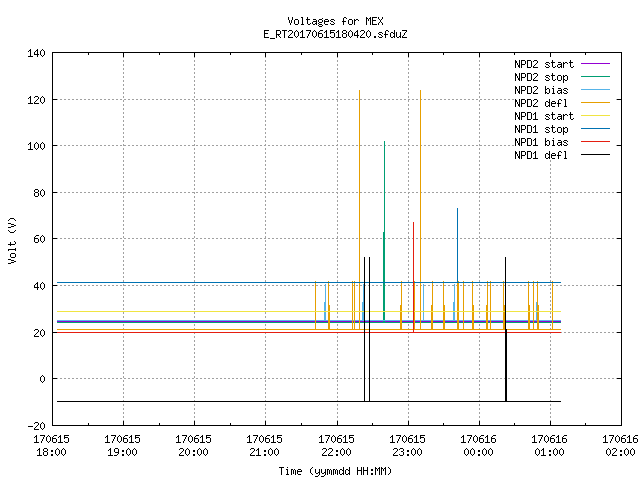Click the "Time (yymmdd HH:MM)" x-axis label
640x480 pixels.
[335, 471]
